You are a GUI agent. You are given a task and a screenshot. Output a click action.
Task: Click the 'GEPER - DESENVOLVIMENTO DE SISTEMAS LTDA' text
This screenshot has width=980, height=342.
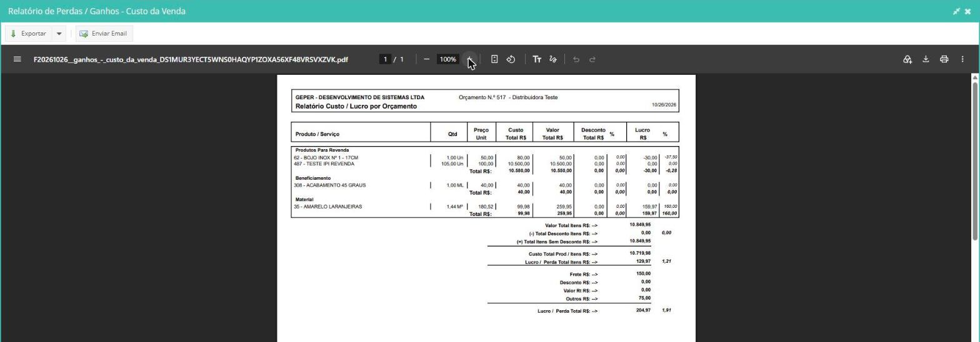coord(360,97)
